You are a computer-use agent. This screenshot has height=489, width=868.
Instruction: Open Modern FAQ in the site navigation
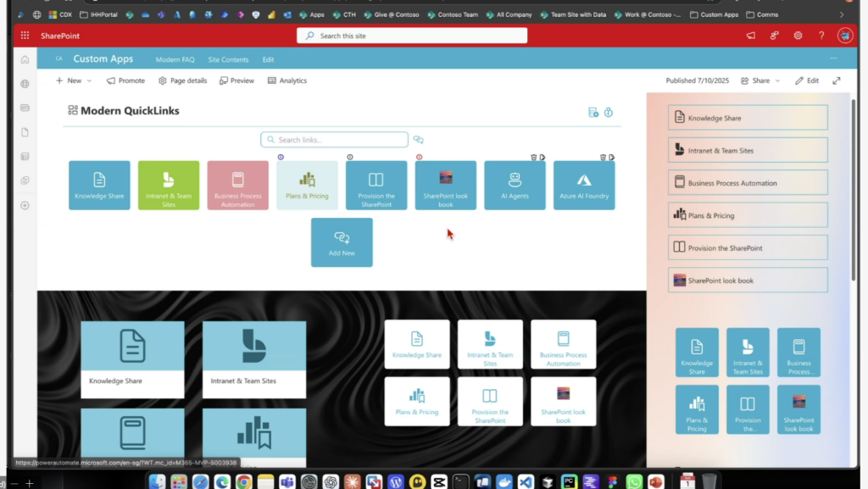pos(175,59)
